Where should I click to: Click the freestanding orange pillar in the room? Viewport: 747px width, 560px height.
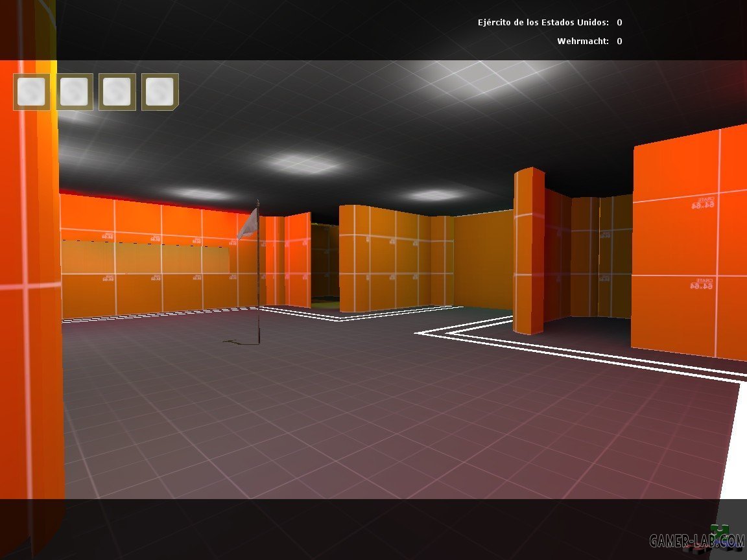click(529, 251)
